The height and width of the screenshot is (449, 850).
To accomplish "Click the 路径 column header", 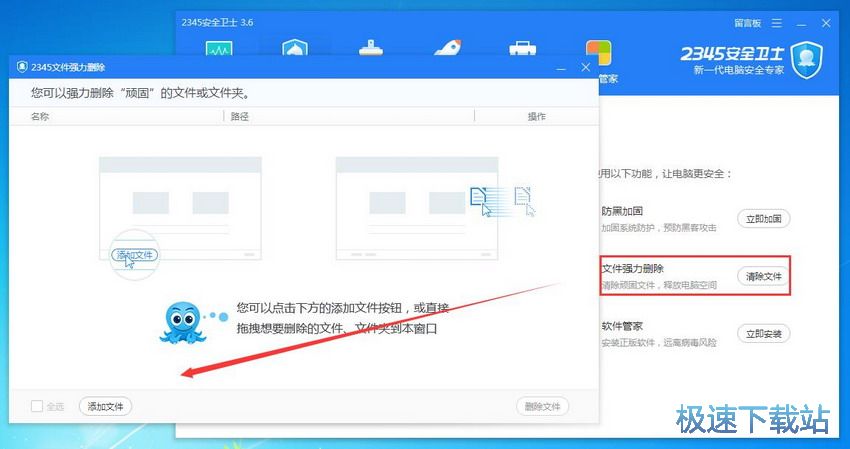I will [x=240, y=117].
